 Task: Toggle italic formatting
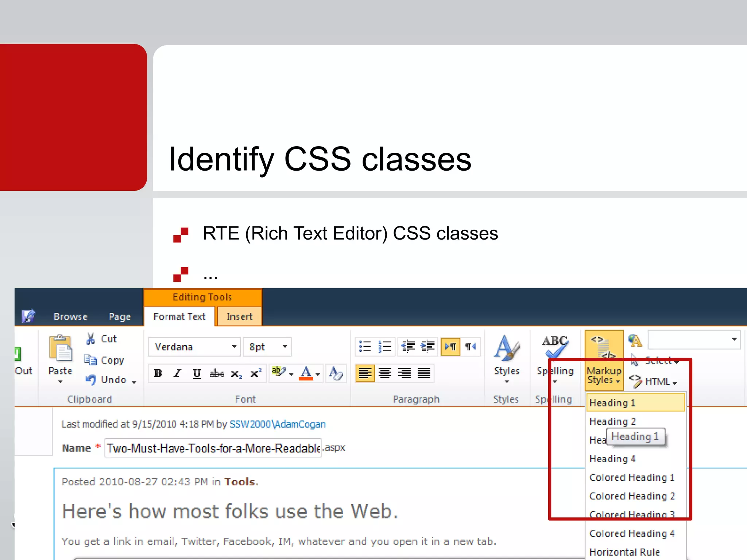coord(177,373)
